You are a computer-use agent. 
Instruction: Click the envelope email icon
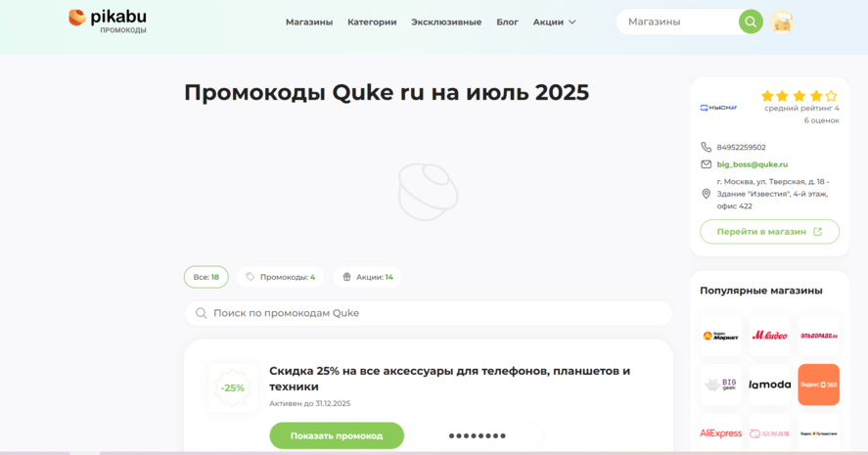tap(706, 164)
